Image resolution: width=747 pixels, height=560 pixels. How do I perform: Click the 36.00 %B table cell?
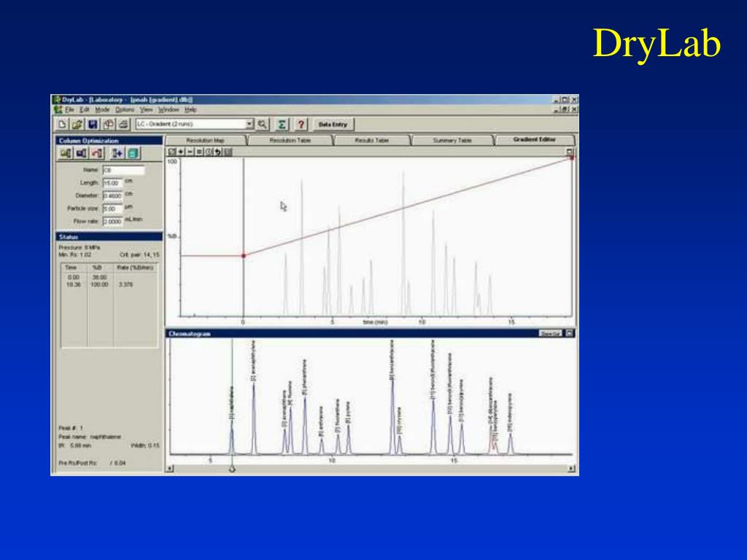point(99,277)
